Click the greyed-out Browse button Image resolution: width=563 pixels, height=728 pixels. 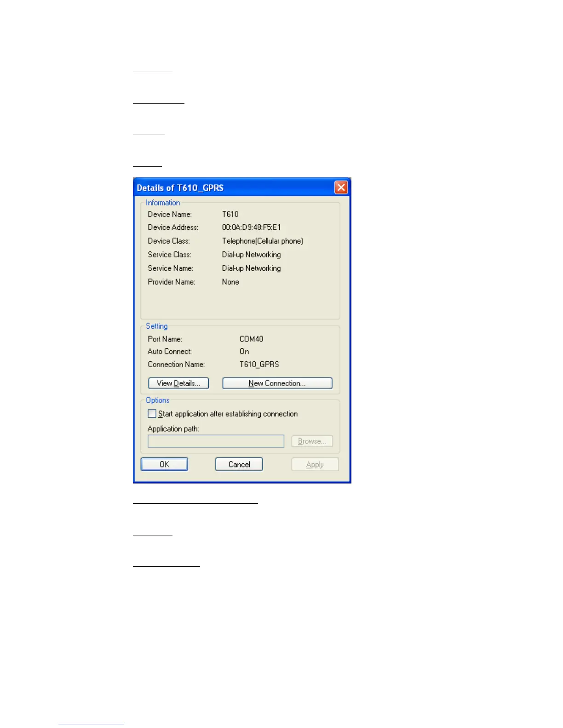[x=312, y=441]
